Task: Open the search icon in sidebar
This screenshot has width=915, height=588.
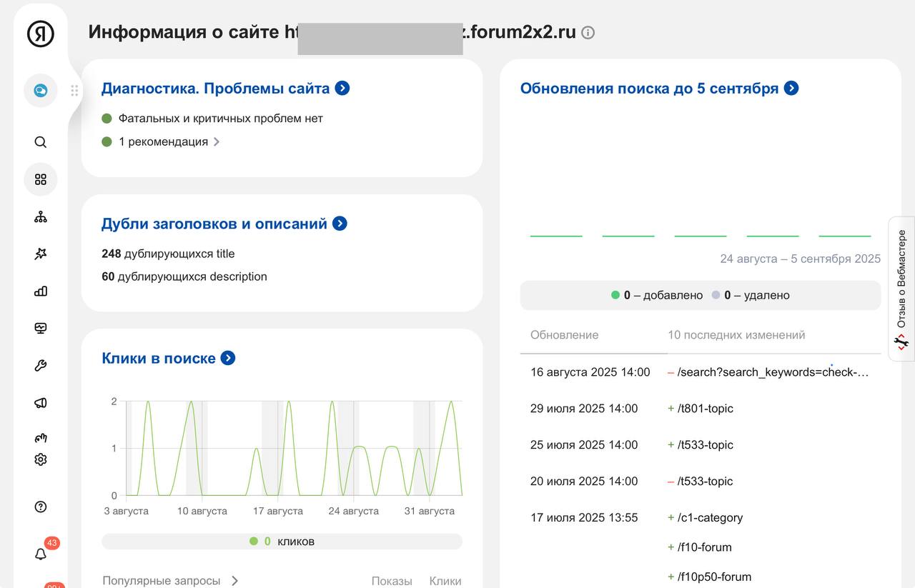Action: point(41,142)
